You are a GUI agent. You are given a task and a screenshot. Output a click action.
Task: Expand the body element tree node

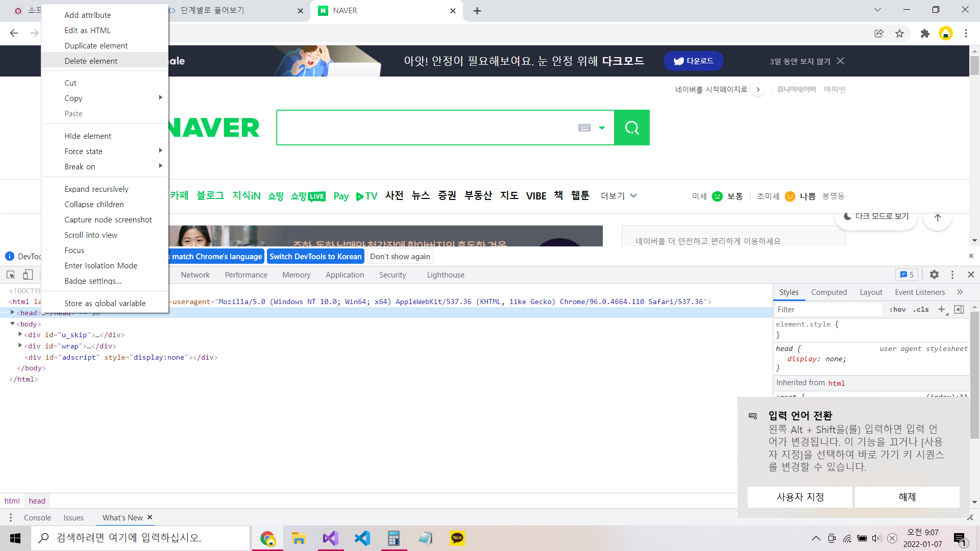click(13, 324)
